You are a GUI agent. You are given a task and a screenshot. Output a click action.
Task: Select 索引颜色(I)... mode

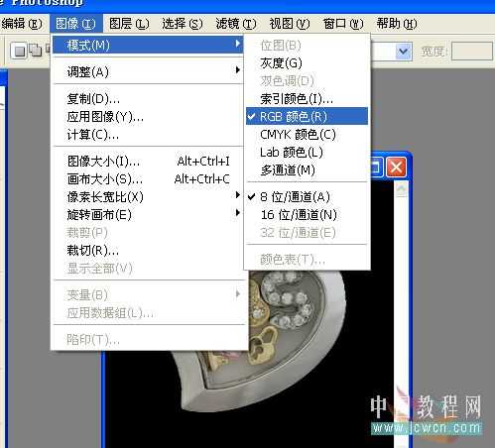[x=307, y=98]
